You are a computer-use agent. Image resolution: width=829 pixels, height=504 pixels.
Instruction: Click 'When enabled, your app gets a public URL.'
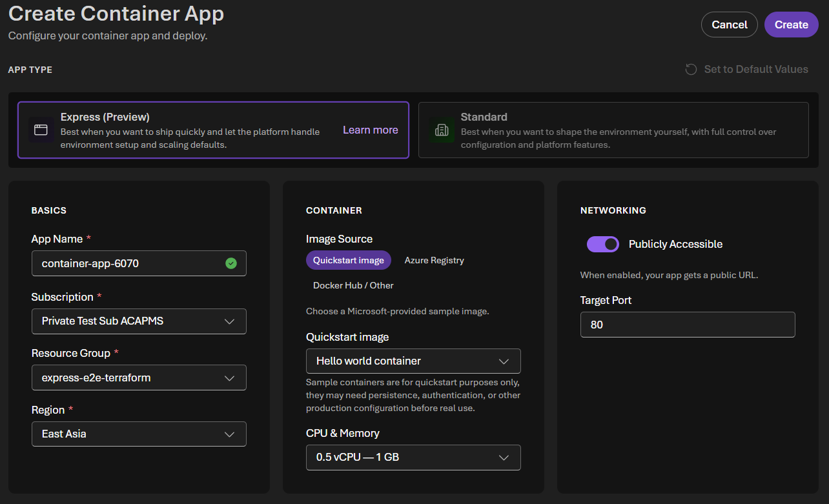coord(669,275)
